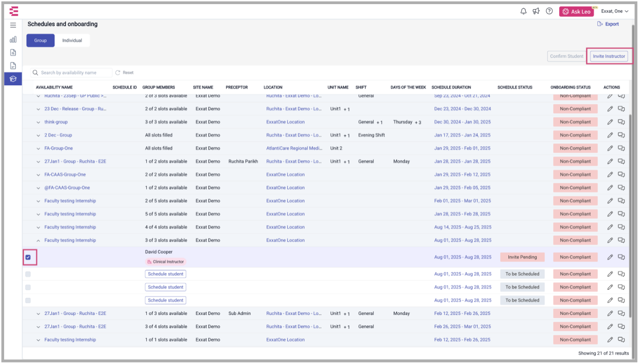Click the graduation cap sidebar icon
Viewport: 640px width, 364px height.
click(x=13, y=79)
